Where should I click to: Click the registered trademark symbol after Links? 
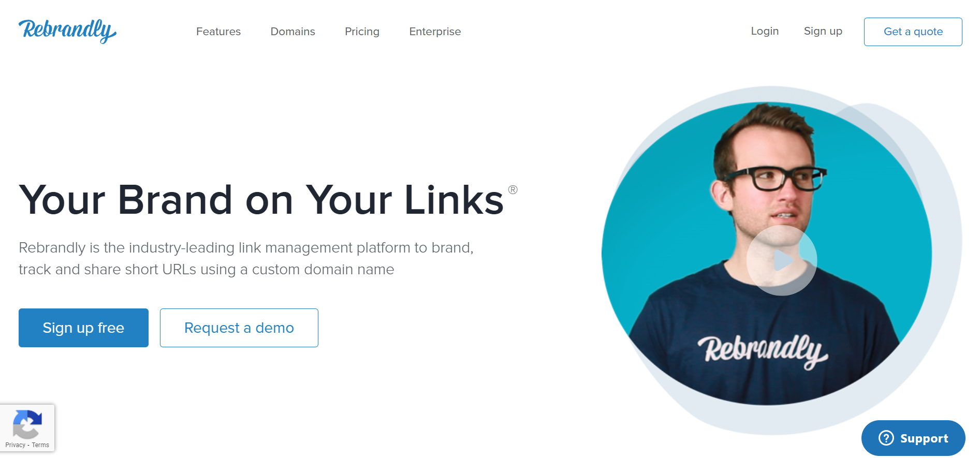tap(513, 189)
